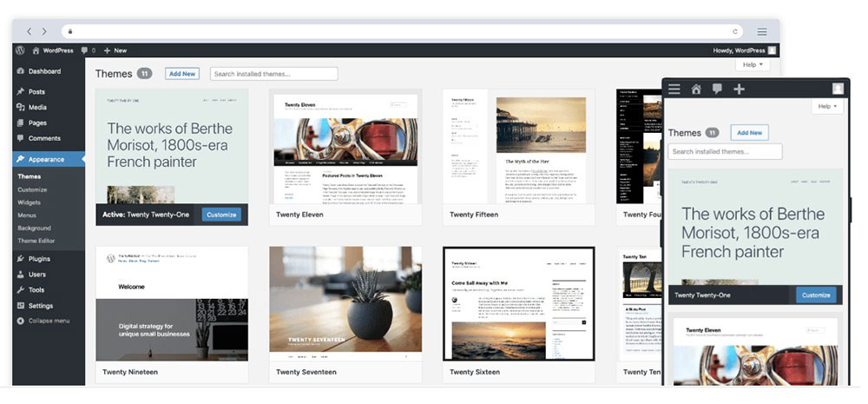Select the Twenty Eleven theme in mobile view
Screen dimensions: 868x404
click(756, 349)
